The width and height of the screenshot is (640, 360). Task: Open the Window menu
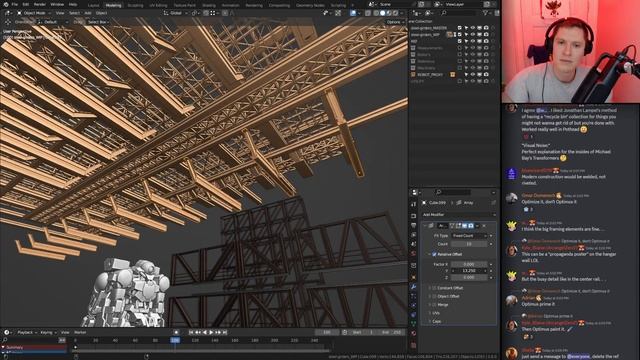pos(57,4)
